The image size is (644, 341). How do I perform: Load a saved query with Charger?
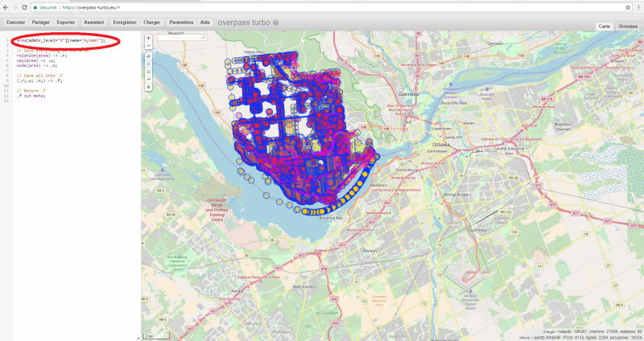151,23
